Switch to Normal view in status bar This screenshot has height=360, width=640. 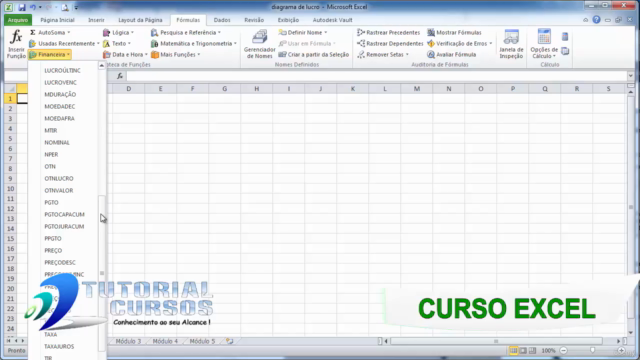[x=513, y=351]
